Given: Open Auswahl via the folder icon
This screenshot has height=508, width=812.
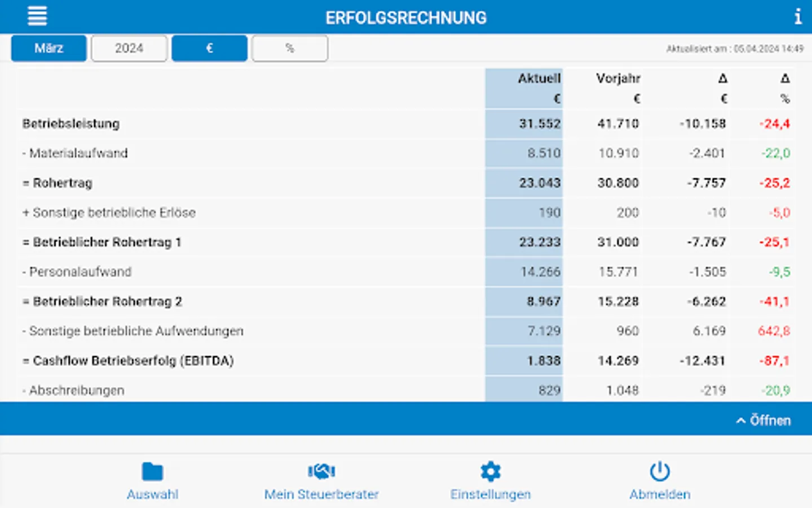Looking at the screenshot, I should tap(151, 472).
